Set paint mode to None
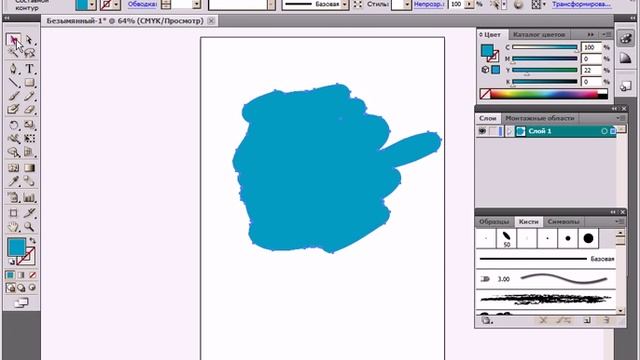This screenshot has width=640, height=360. point(32,275)
